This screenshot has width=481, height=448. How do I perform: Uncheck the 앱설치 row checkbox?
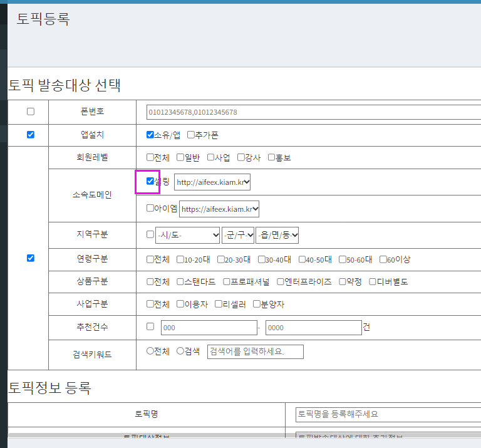coord(31,134)
